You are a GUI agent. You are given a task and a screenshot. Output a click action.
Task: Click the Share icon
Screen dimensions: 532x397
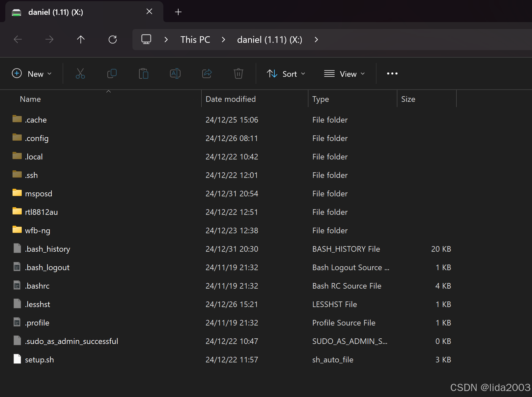[207, 73]
